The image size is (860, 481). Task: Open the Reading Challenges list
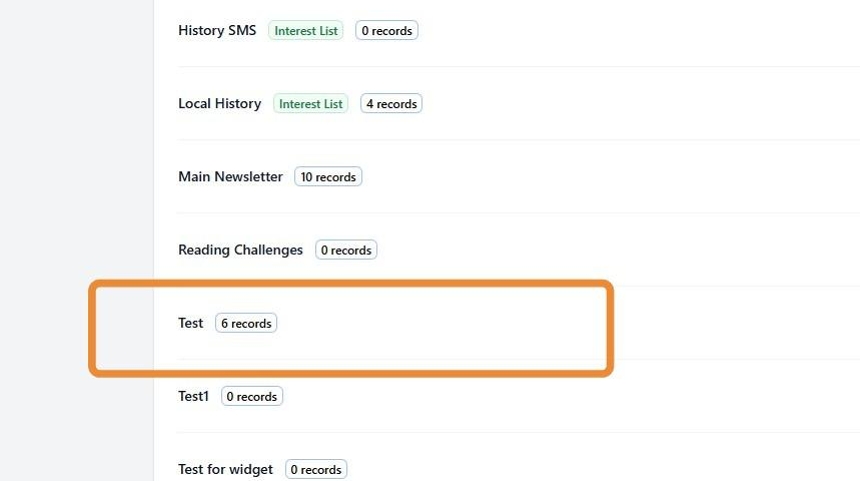coord(240,250)
